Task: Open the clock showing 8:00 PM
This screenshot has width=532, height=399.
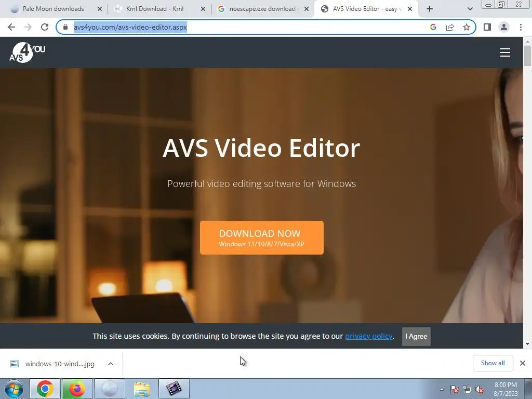Action: pos(506,389)
